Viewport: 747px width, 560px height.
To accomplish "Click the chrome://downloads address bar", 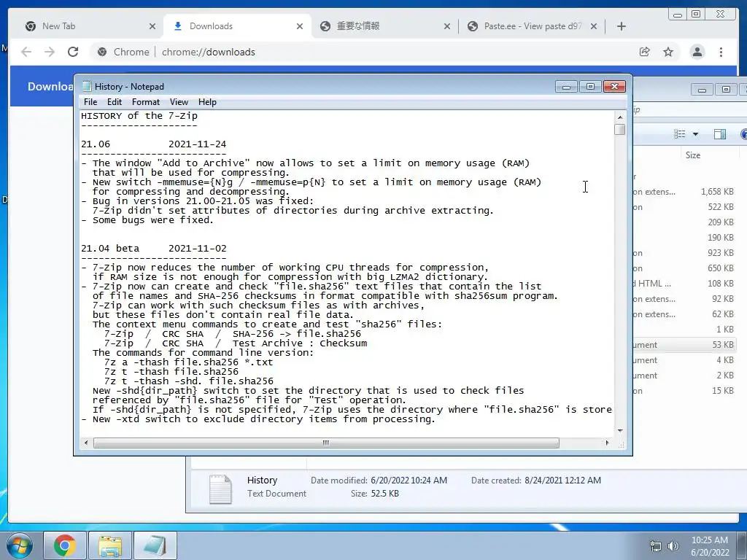I will pyautogui.click(x=362, y=52).
